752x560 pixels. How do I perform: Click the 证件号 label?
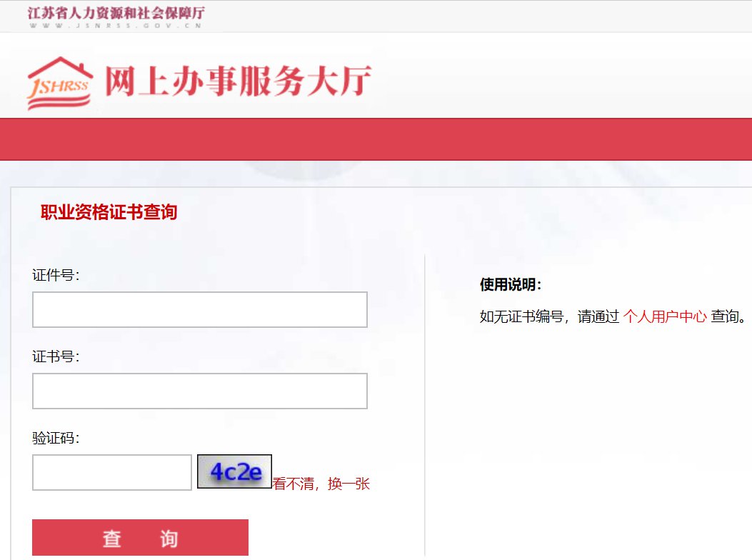[x=56, y=275]
